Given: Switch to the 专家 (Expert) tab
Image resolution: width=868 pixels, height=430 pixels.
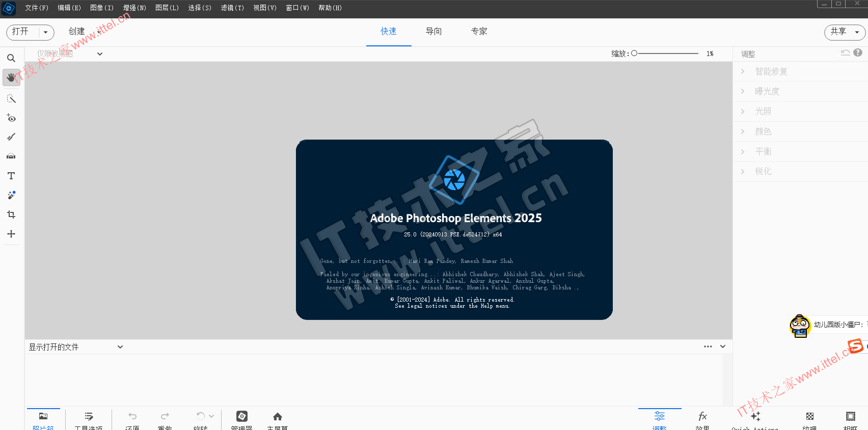Looking at the screenshot, I should point(479,32).
